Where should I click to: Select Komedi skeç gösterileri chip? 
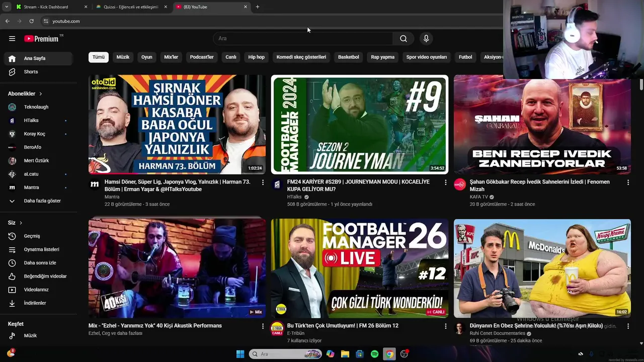click(x=301, y=57)
